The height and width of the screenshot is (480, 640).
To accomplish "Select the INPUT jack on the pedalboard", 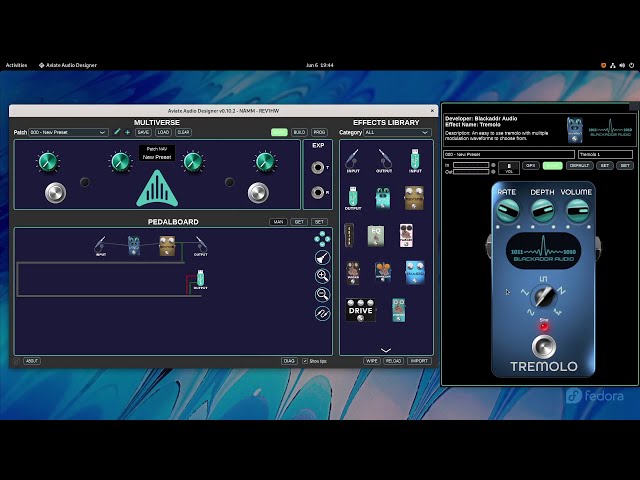I will point(100,246).
